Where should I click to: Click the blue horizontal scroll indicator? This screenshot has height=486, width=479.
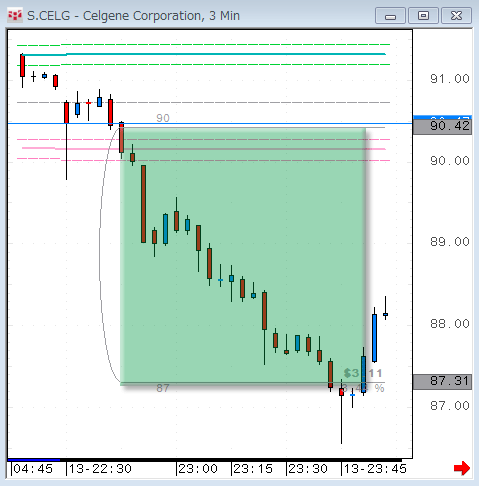tap(34, 460)
